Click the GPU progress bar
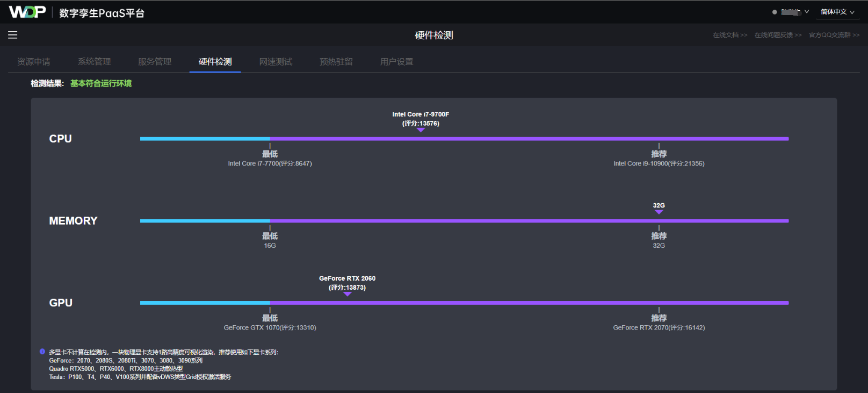 point(464,303)
